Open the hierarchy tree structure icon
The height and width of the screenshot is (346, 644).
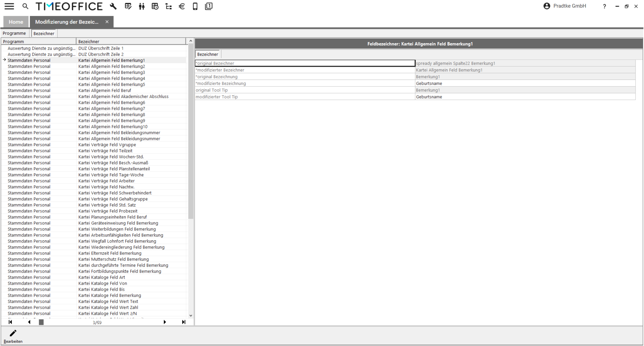169,6
